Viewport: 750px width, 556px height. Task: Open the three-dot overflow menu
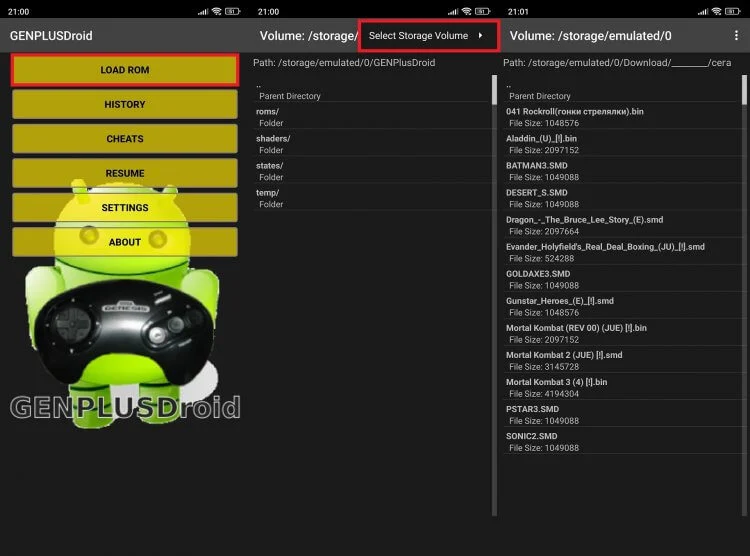tap(736, 35)
